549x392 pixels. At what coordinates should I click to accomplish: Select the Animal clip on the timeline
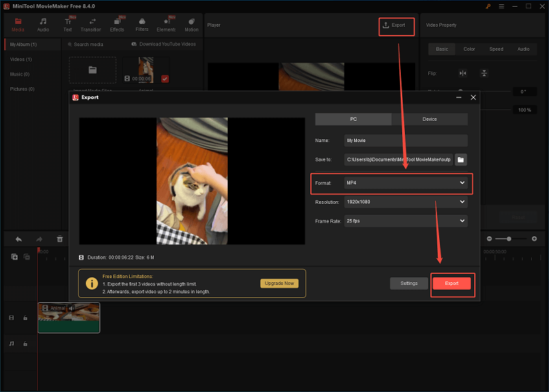click(69, 318)
